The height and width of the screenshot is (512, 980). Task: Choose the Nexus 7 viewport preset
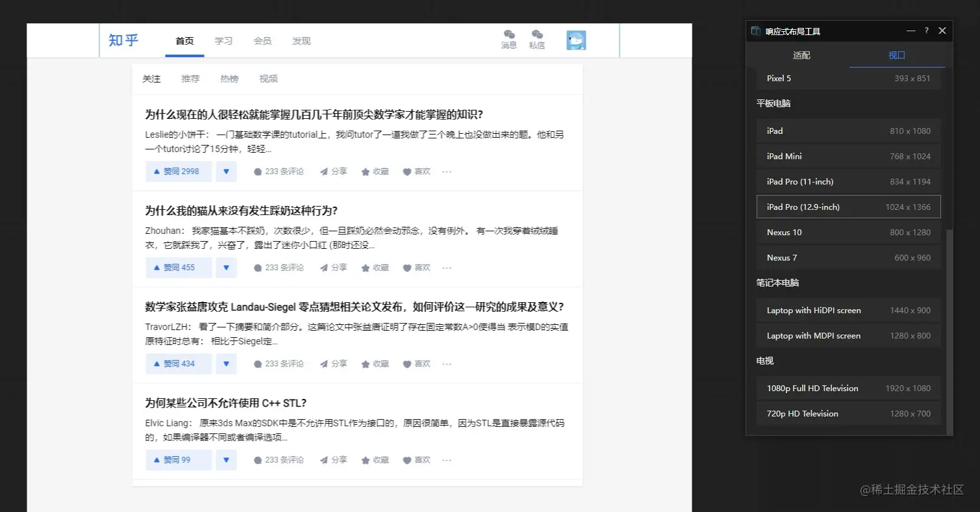click(x=849, y=257)
